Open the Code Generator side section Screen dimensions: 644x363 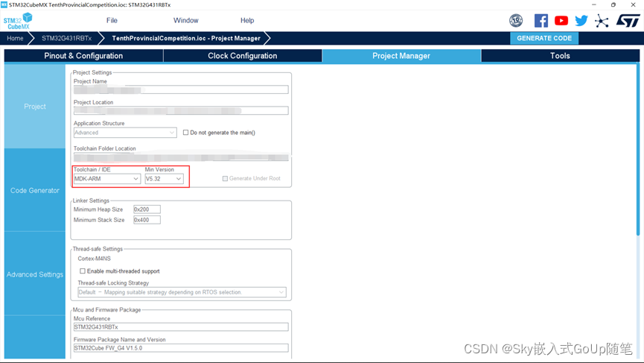[35, 190]
